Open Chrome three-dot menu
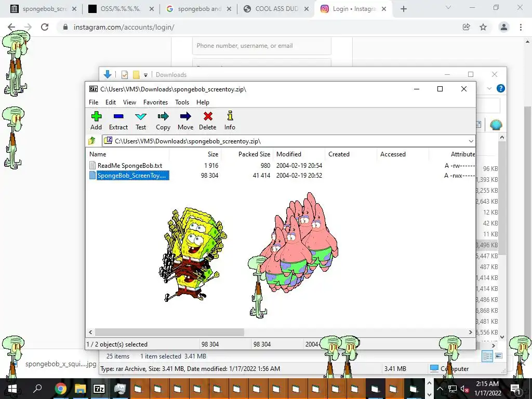The image size is (532, 399). 521,27
